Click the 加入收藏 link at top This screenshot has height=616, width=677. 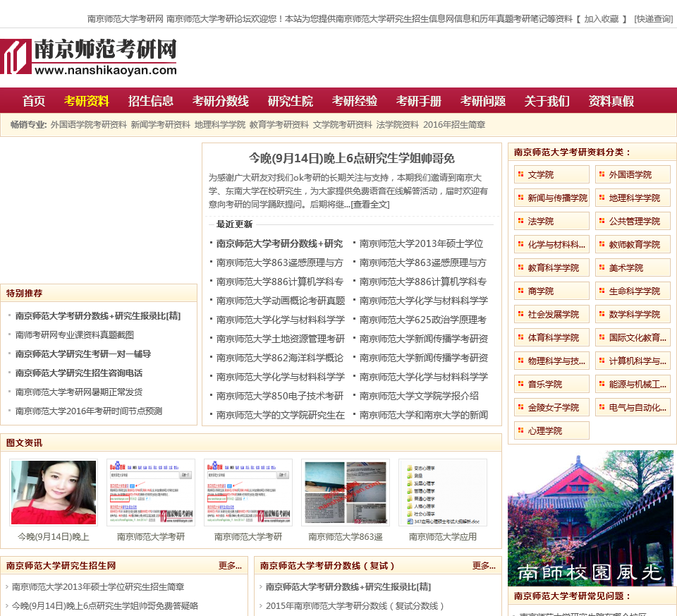602,19
